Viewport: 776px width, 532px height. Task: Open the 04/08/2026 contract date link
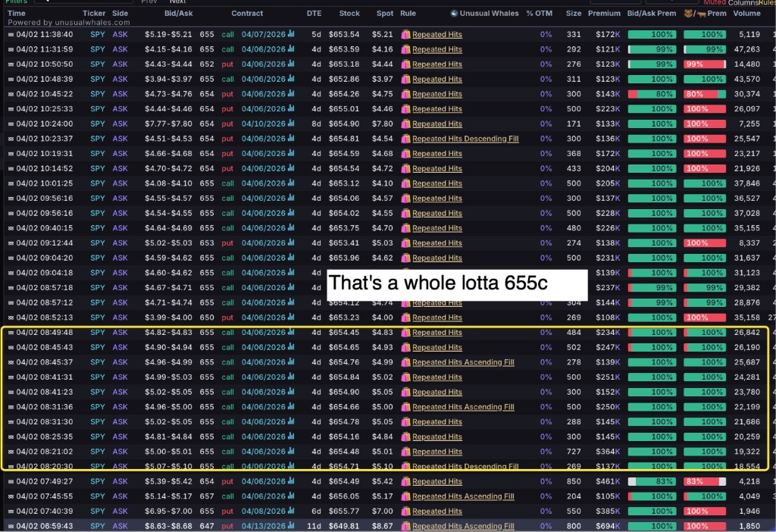click(x=263, y=512)
